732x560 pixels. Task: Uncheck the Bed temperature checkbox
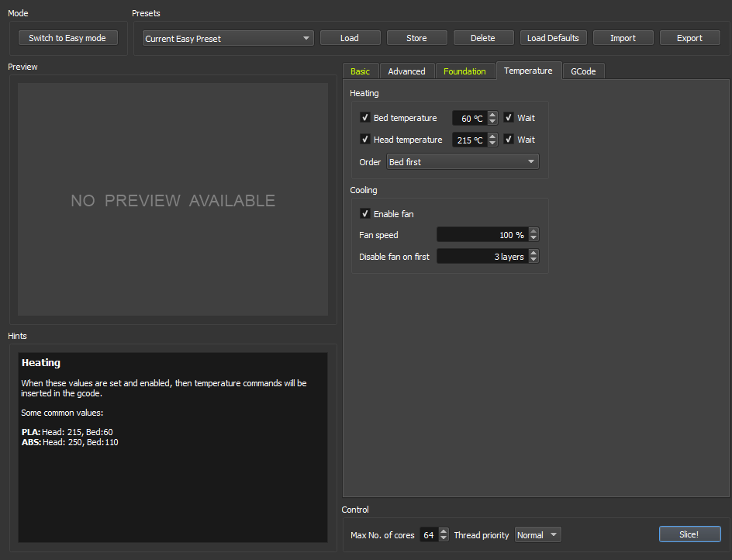[x=365, y=118]
